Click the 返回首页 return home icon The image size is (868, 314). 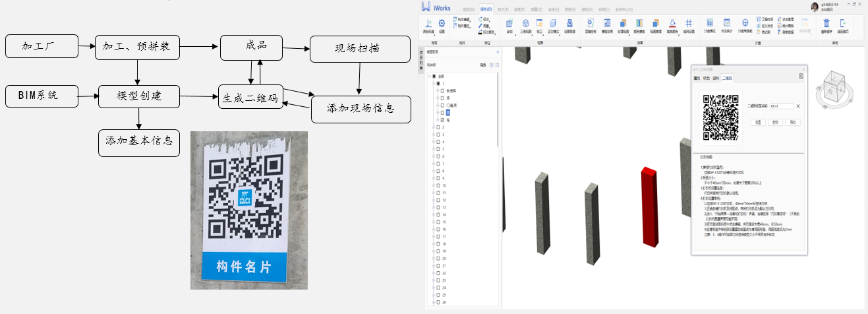click(x=843, y=23)
